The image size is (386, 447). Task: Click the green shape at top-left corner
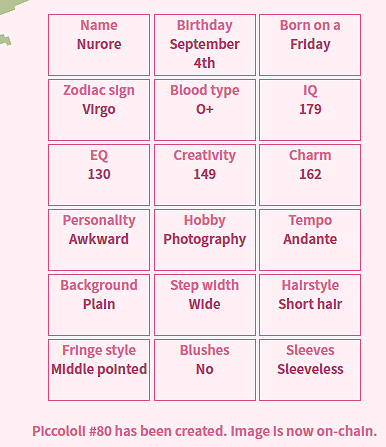coord(10,6)
